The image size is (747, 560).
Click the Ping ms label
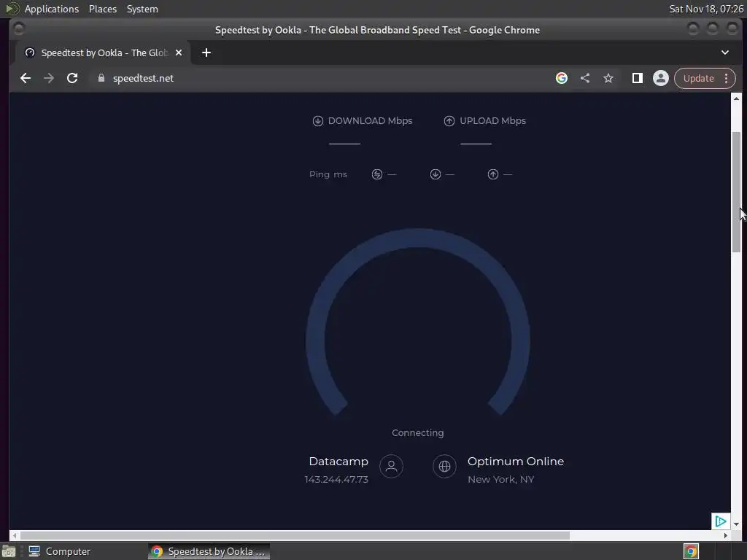click(x=328, y=174)
